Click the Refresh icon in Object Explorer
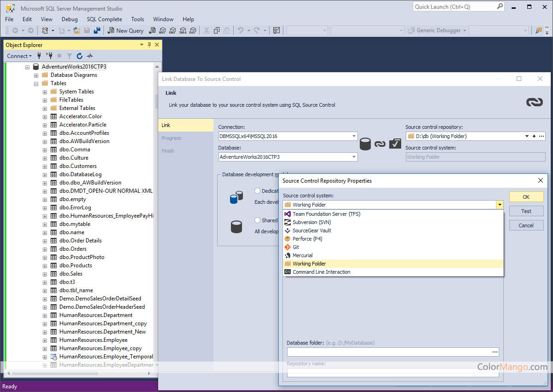 point(80,56)
